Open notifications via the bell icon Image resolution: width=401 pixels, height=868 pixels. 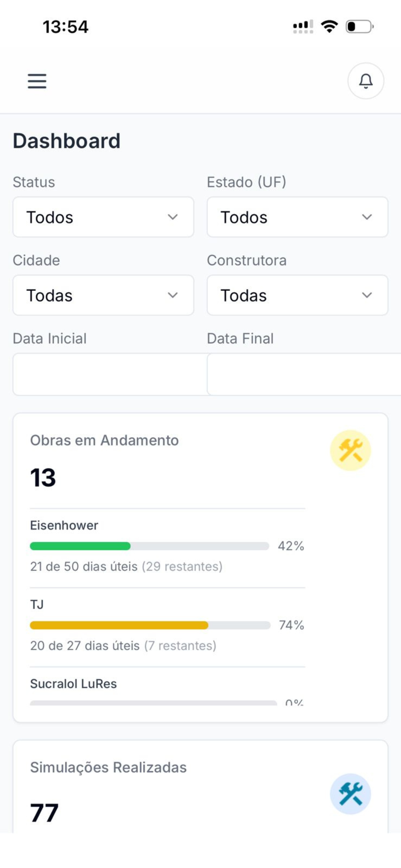click(x=365, y=81)
